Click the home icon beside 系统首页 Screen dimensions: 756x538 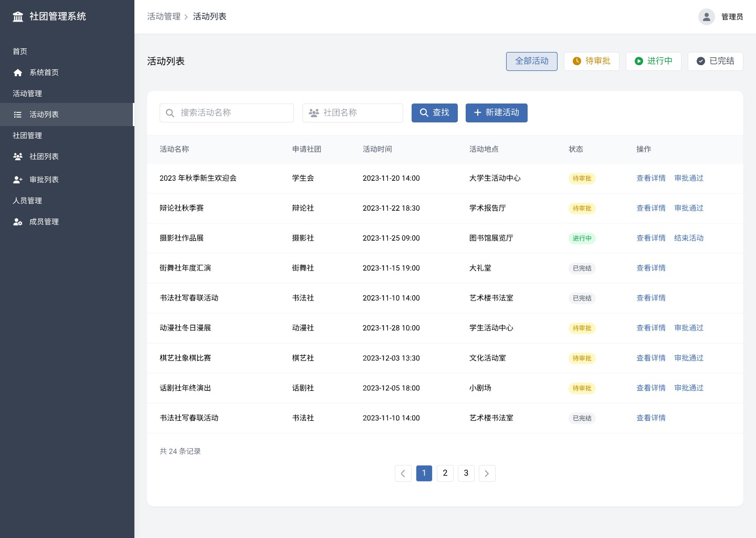(x=18, y=73)
